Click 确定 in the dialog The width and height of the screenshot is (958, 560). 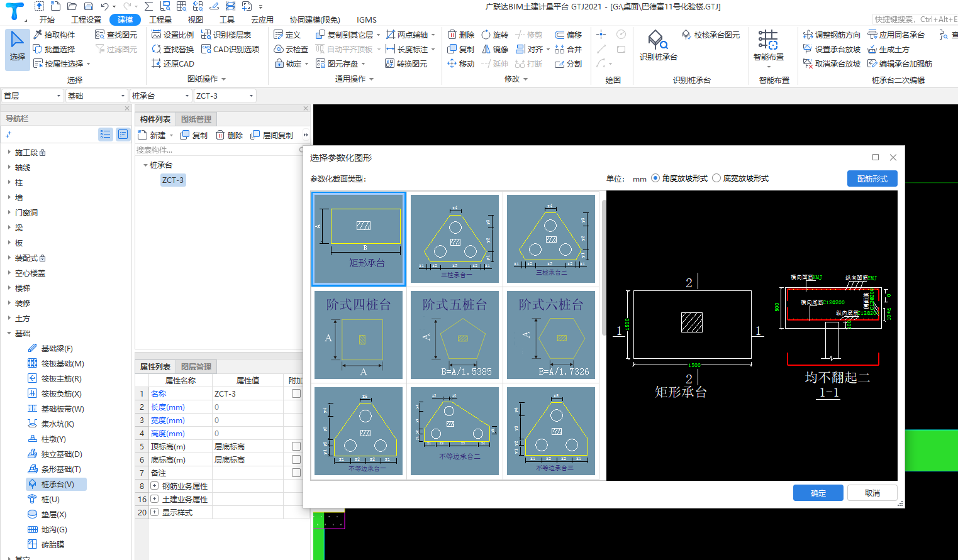tap(818, 493)
